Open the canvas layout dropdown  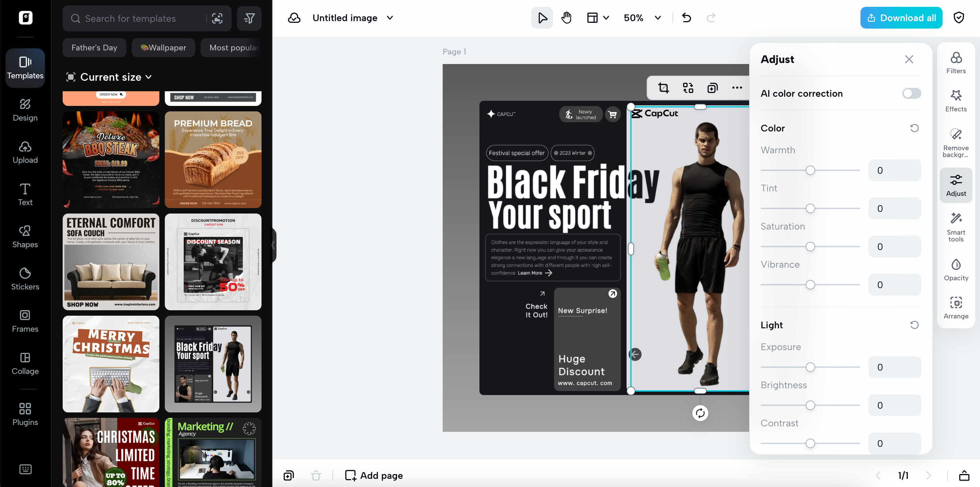click(x=598, y=18)
